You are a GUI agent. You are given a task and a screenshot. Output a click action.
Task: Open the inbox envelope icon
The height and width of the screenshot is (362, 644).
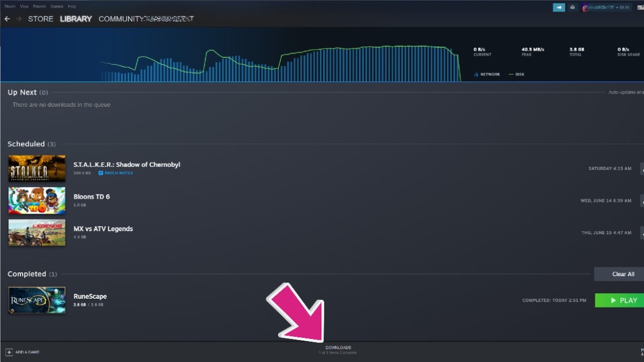[573, 7]
